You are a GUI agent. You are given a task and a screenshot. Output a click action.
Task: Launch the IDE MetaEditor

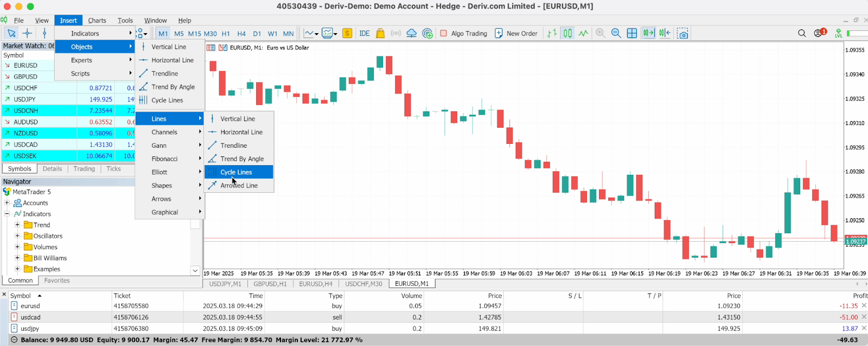[365, 33]
